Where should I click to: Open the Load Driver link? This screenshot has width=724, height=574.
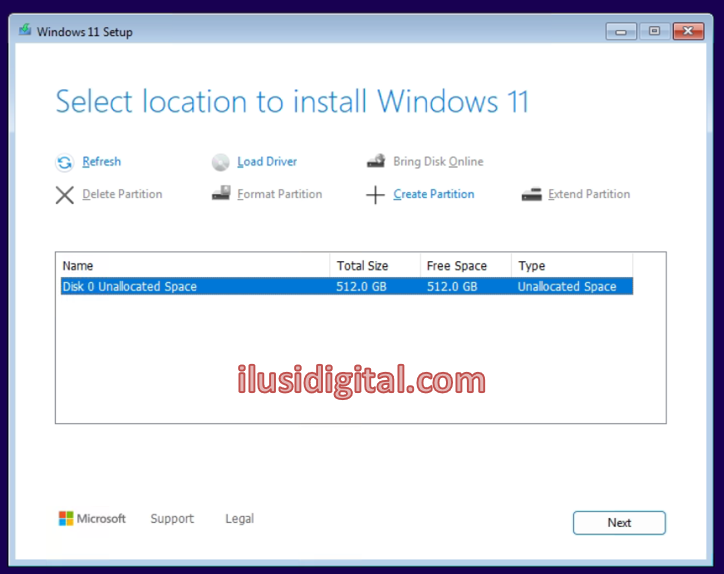tap(267, 162)
